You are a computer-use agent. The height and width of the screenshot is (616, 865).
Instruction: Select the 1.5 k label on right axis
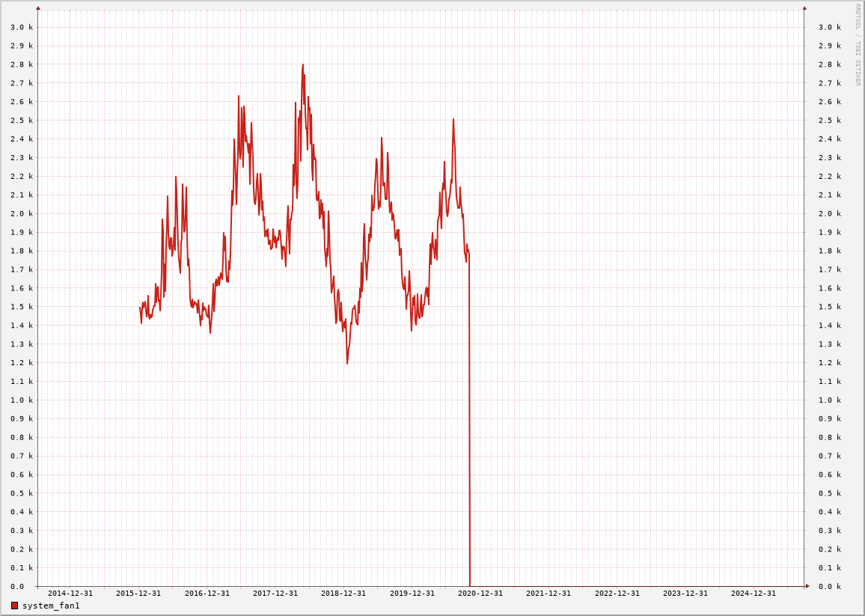pyautogui.click(x=830, y=307)
